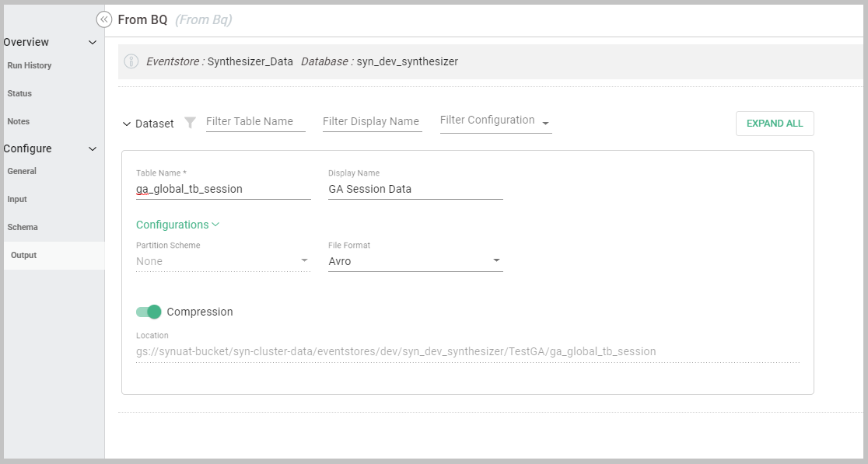
Task: Click the filter funnel icon
Action: pyautogui.click(x=190, y=123)
